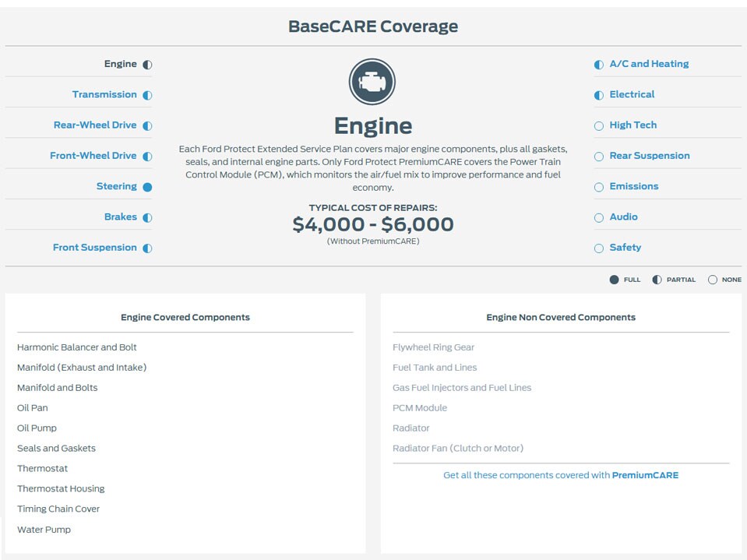This screenshot has width=747, height=560.
Task: Click the empty circle icon before Audio
Action: [599, 217]
